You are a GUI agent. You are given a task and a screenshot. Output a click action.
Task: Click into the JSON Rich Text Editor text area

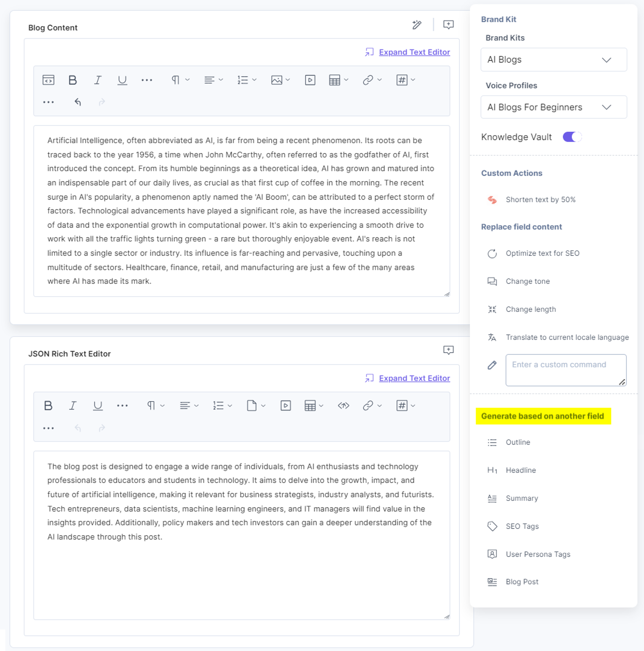pos(242,535)
